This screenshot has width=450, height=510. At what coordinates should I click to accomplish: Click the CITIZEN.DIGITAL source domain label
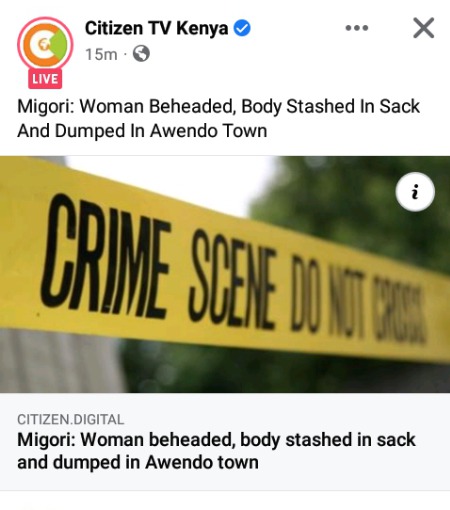[x=71, y=420]
